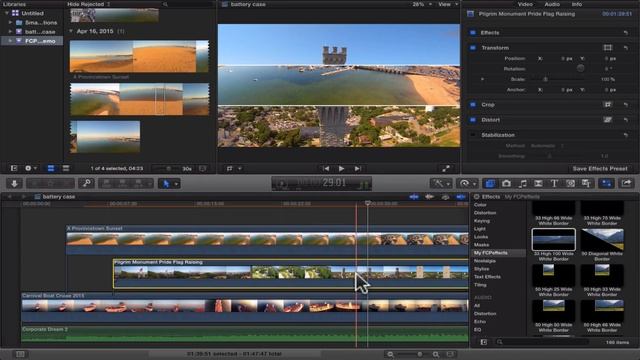Open the browser action gear menu
640x360 pixels.
(31, 168)
